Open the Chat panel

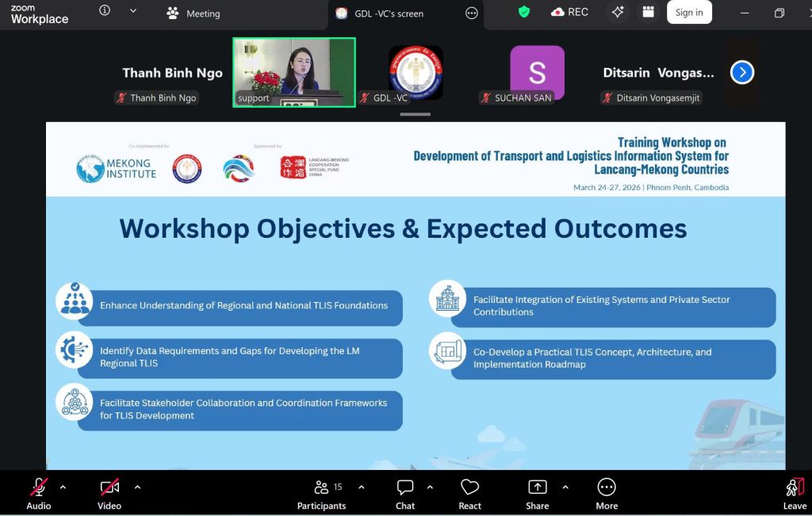point(405,494)
